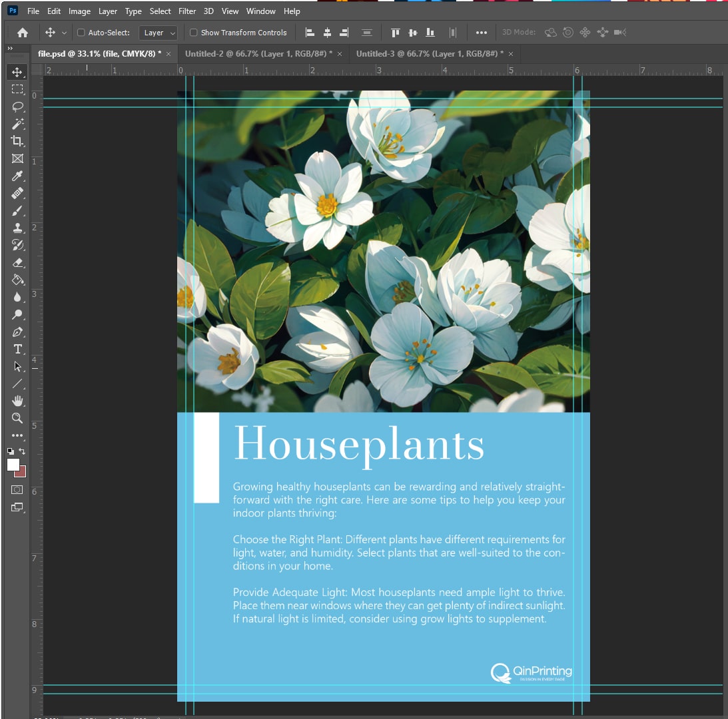Reset default foreground and background colors
728x719 pixels.
point(10,451)
